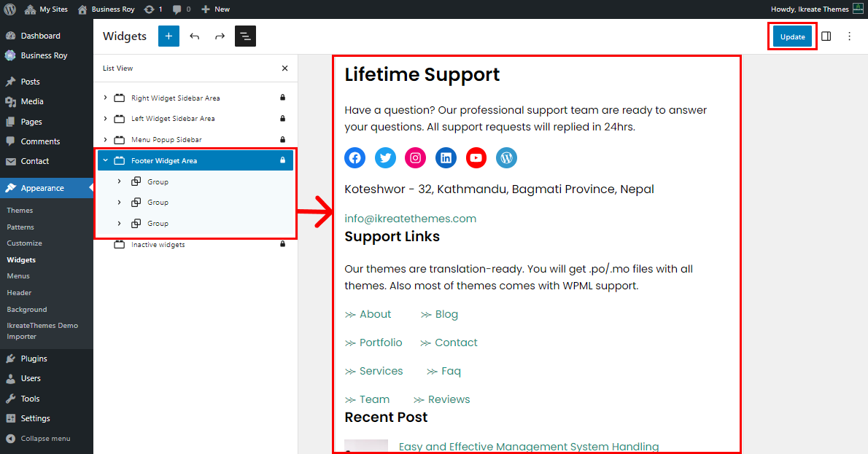Click Collapse menu in sidebar
The width and height of the screenshot is (868, 454).
45,439
